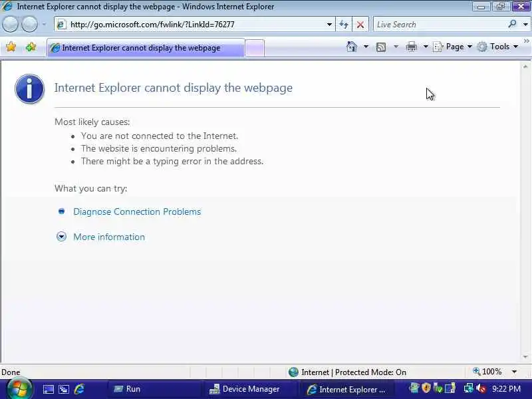This screenshot has width=532, height=399.
Task: Expand More information arrow circle
Action: tap(61, 237)
